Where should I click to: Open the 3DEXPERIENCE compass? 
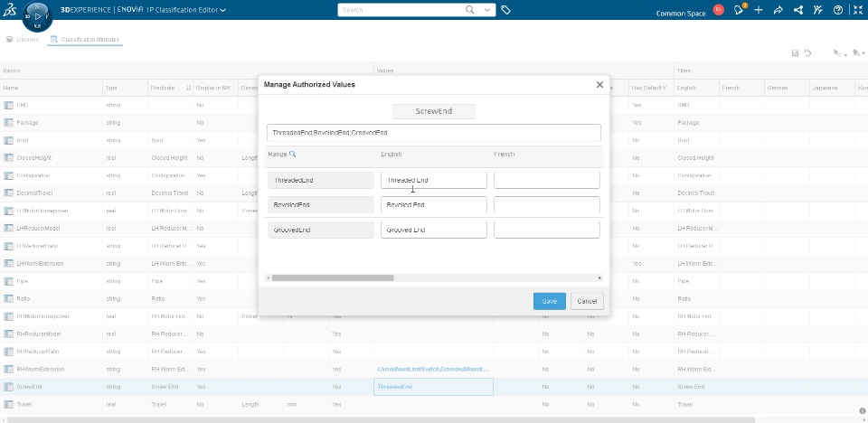38,16
